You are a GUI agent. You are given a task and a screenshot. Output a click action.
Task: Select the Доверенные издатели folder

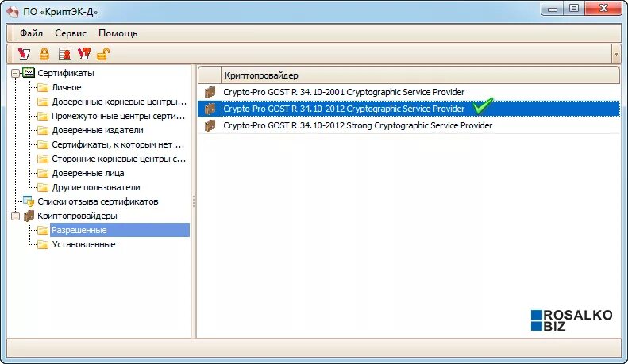(98, 130)
